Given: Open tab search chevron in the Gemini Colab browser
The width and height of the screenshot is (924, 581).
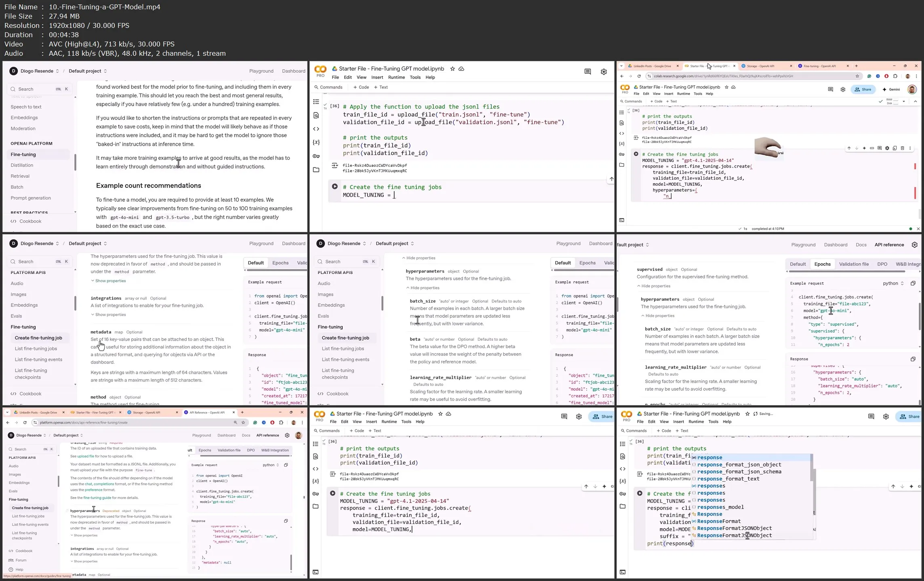Looking at the screenshot, I should click(621, 66).
